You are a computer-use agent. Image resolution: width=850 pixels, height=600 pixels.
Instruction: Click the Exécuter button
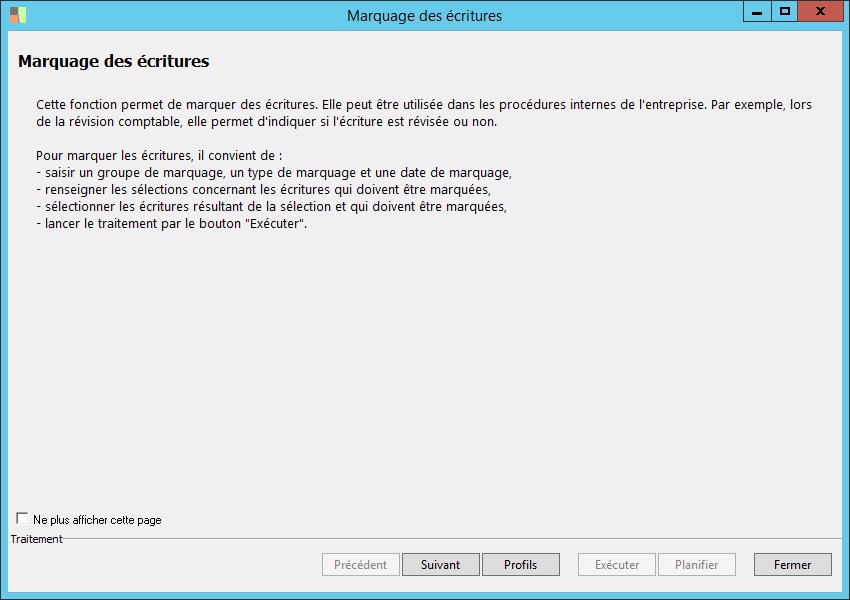(x=616, y=565)
